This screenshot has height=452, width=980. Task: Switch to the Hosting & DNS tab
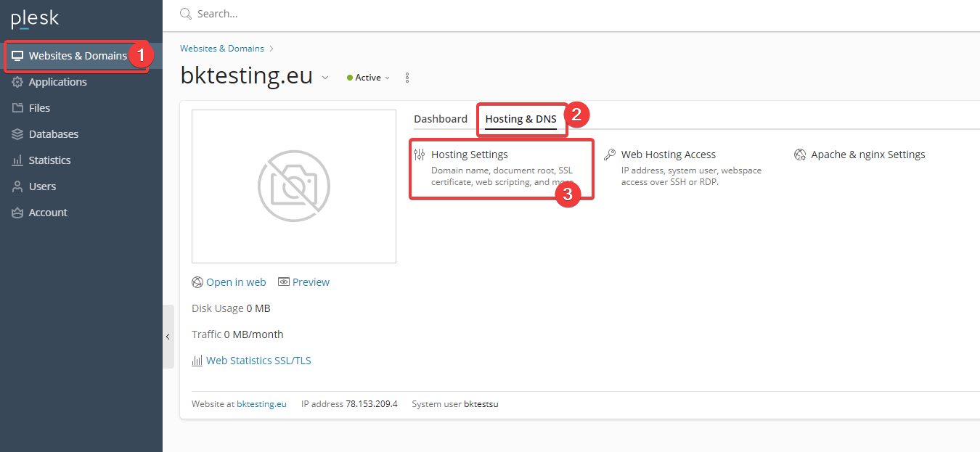[x=520, y=119]
